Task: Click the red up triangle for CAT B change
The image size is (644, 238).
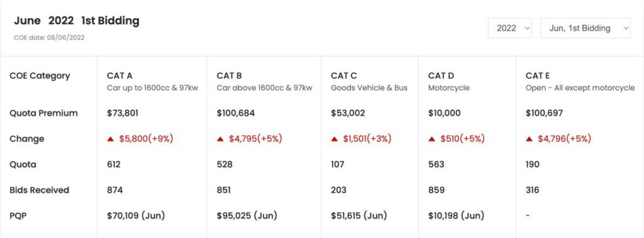Action: [220, 139]
